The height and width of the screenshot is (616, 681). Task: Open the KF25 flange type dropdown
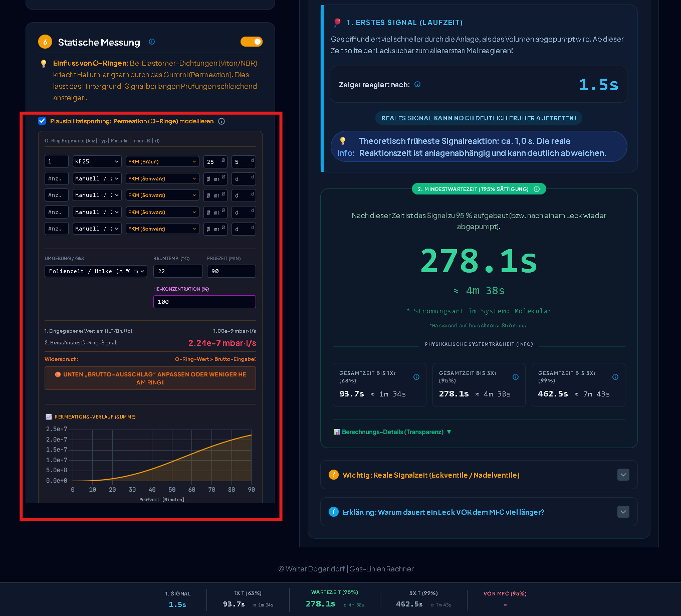(x=97, y=161)
